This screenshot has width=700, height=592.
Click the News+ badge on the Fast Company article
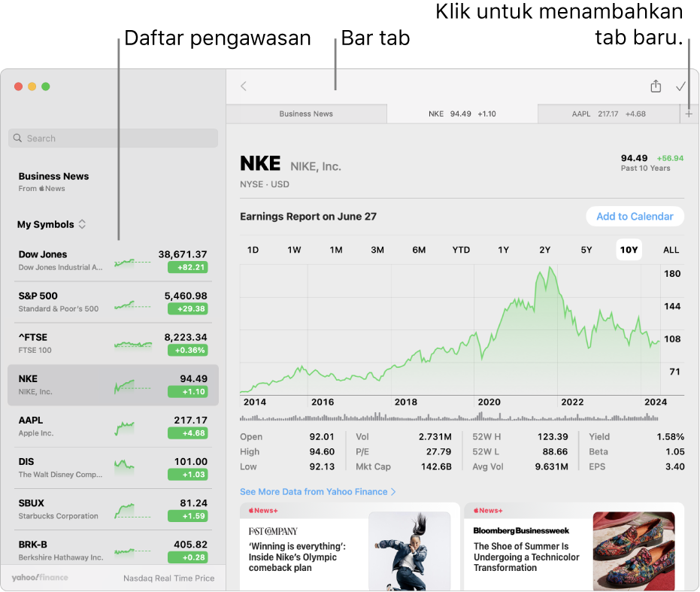[x=262, y=510]
